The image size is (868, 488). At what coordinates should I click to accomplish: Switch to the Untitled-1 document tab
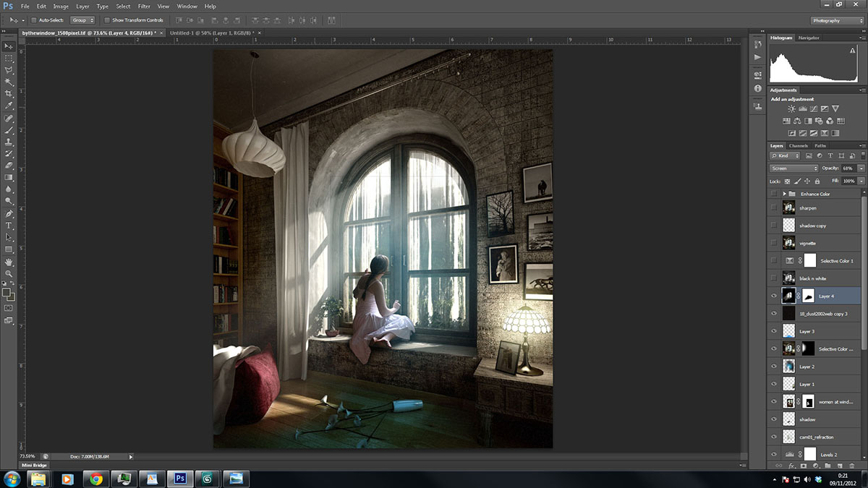(211, 33)
